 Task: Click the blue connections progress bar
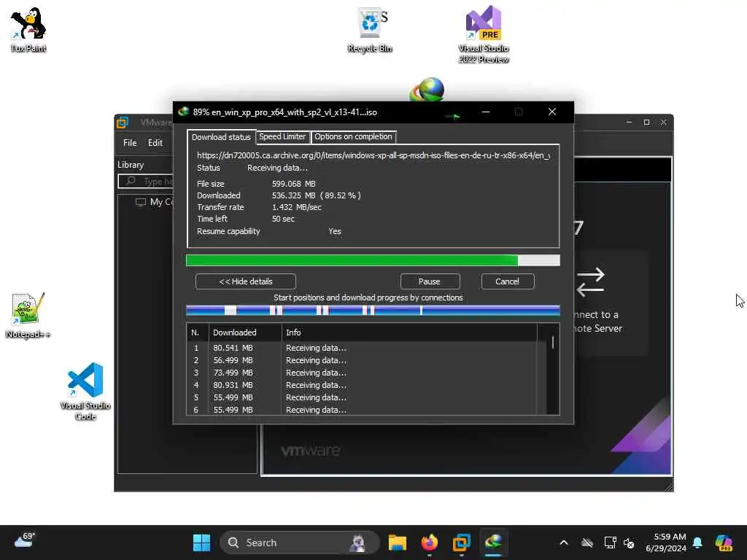click(x=373, y=311)
